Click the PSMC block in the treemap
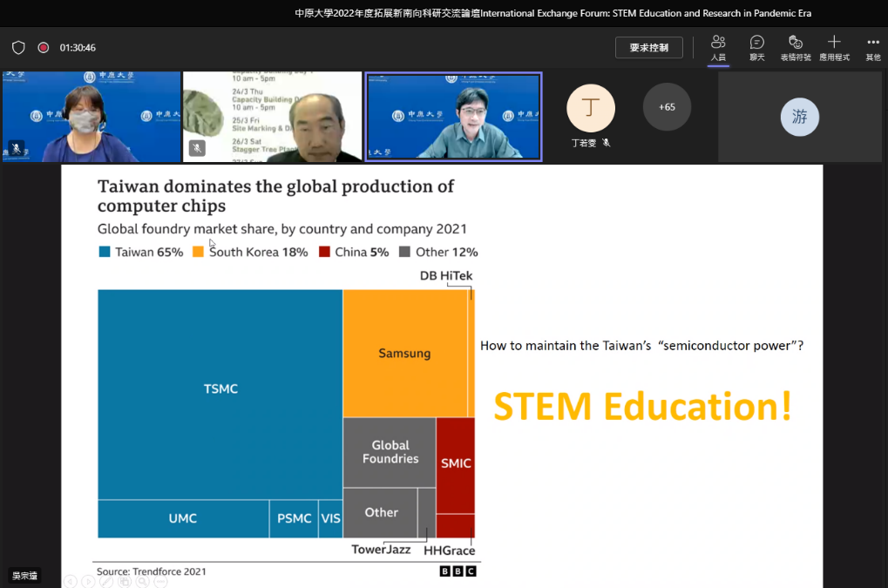Screen dimensions: 888x588 294,518
